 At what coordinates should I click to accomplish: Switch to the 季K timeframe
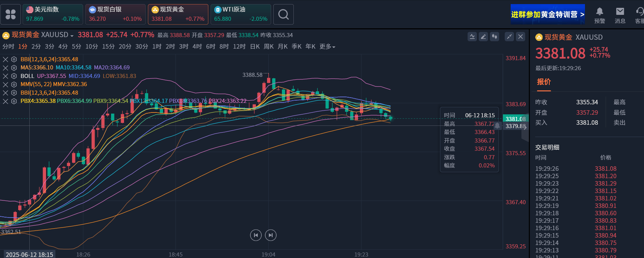point(296,46)
